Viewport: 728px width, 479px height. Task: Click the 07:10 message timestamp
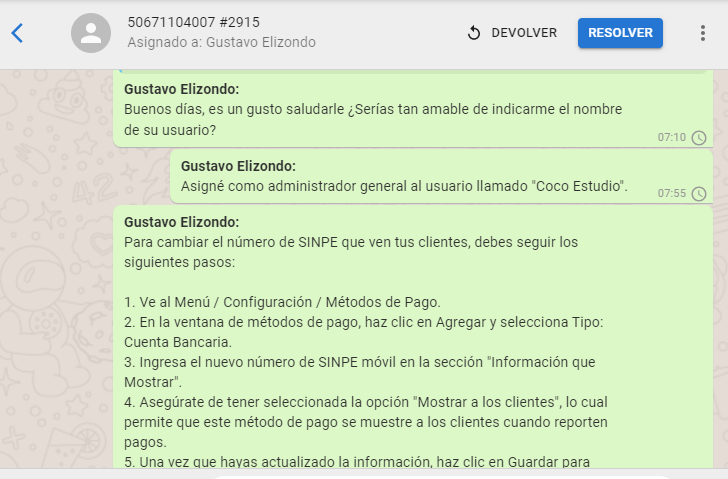point(671,137)
